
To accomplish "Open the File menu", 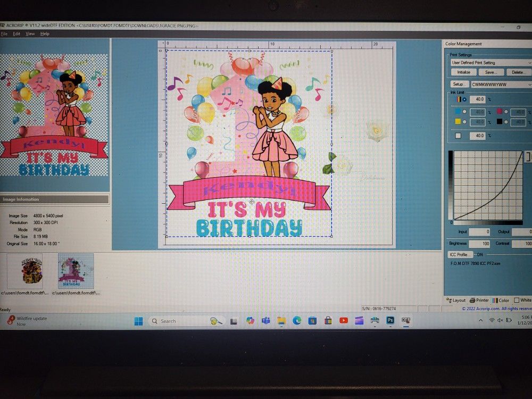I will coord(4,34).
